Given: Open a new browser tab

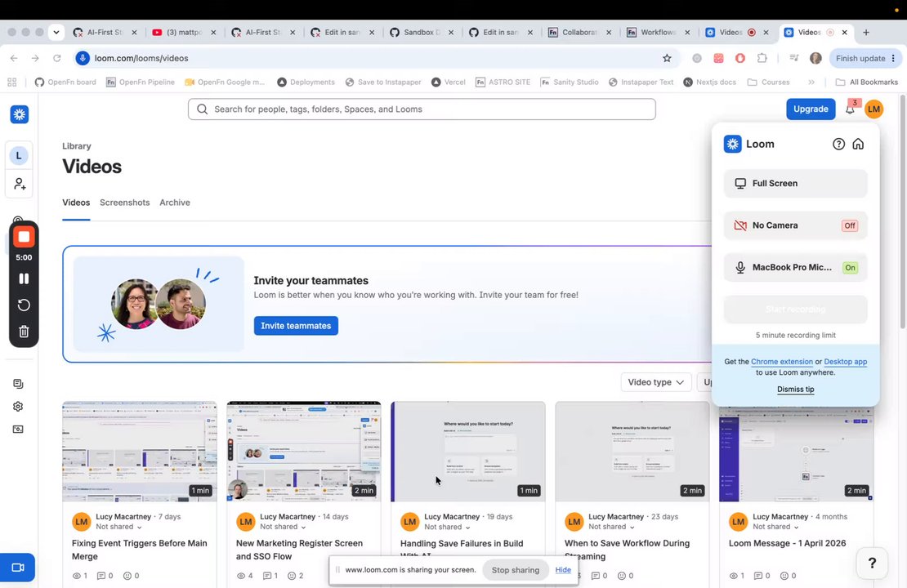Looking at the screenshot, I should (866, 33).
